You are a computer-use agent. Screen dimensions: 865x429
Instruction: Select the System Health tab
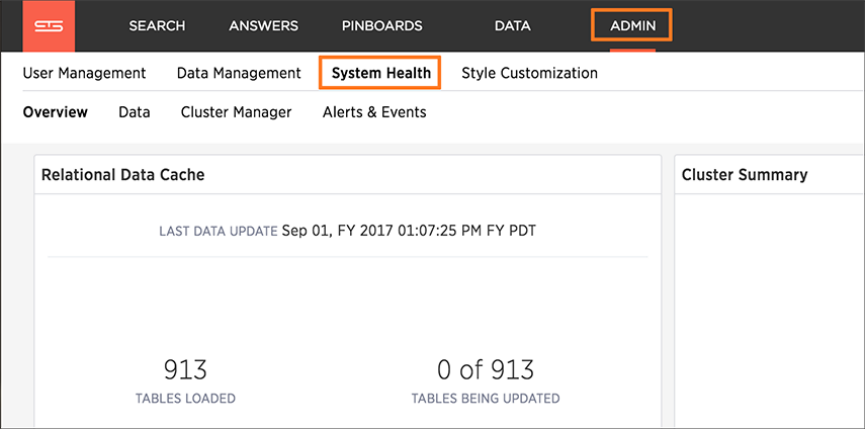coord(381,73)
